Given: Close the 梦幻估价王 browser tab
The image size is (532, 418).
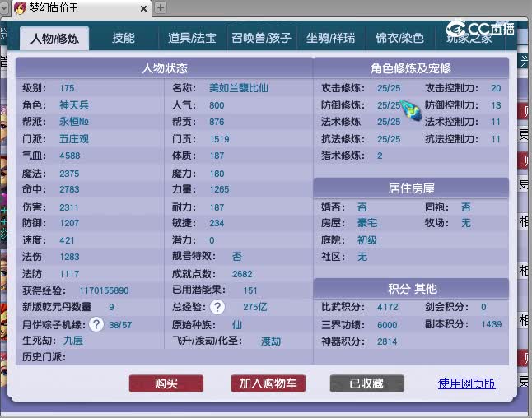Looking at the screenshot, I should 143,8.
